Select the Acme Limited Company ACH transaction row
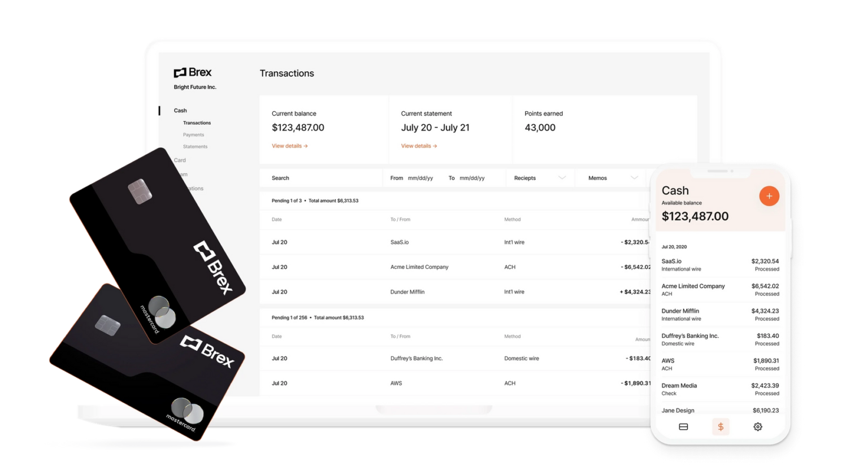 coord(452,267)
